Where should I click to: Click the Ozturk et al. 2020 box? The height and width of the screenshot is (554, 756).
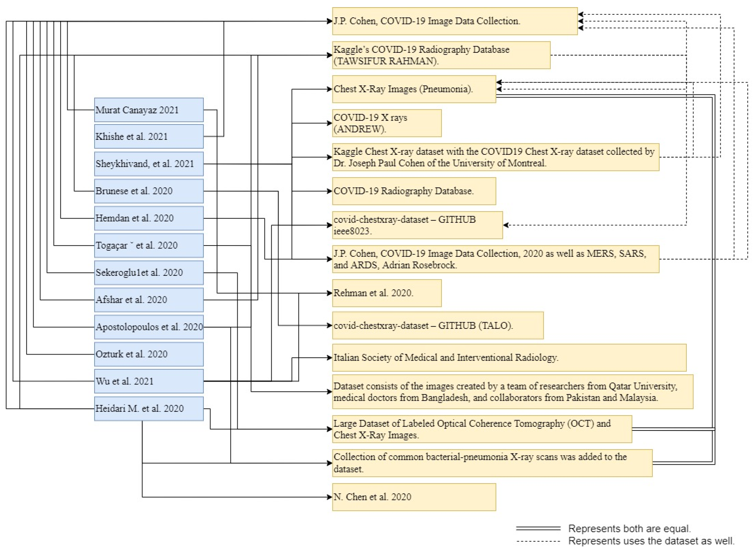[149, 354]
